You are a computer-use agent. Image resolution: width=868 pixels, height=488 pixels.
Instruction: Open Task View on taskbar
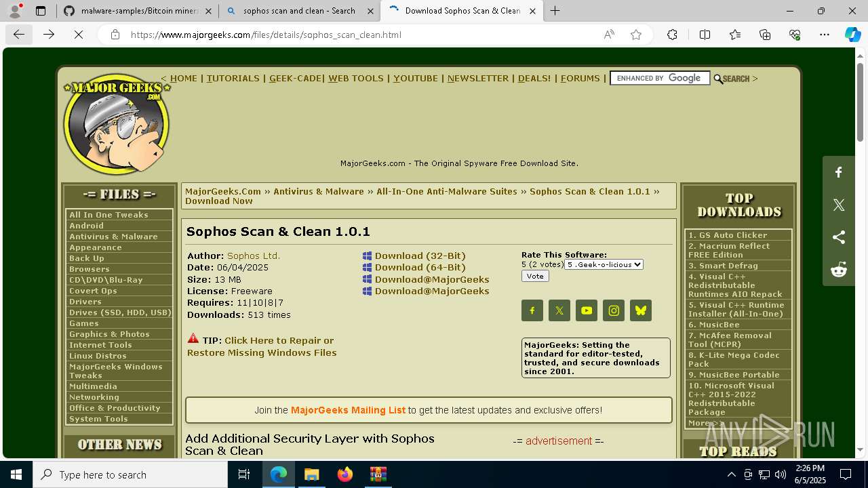coord(244,474)
